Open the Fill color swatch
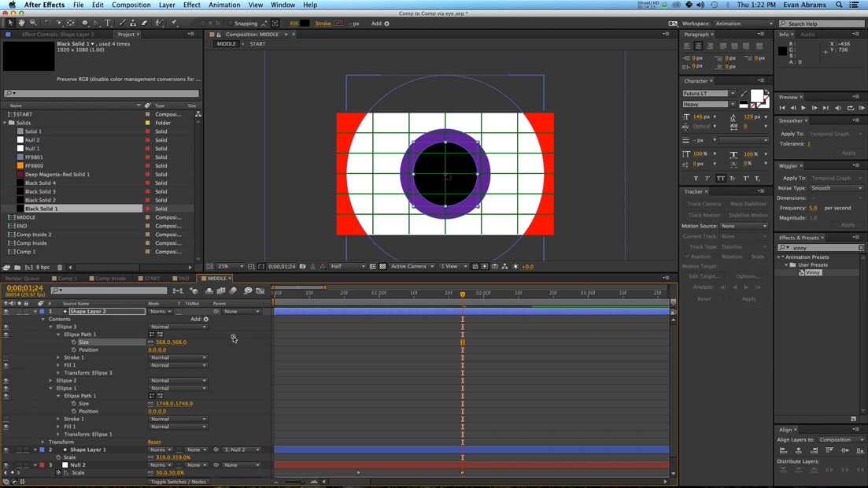The height and width of the screenshot is (488, 868). coord(305,24)
